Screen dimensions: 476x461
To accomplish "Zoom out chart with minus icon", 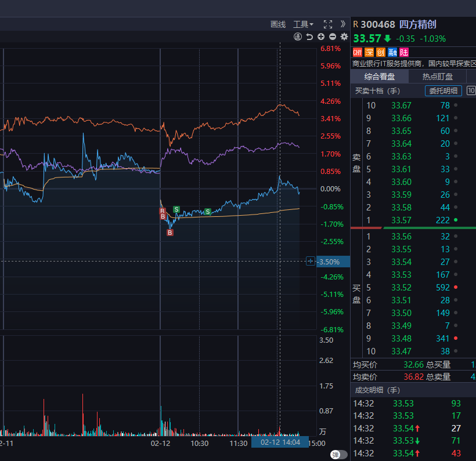I will 333,37.
